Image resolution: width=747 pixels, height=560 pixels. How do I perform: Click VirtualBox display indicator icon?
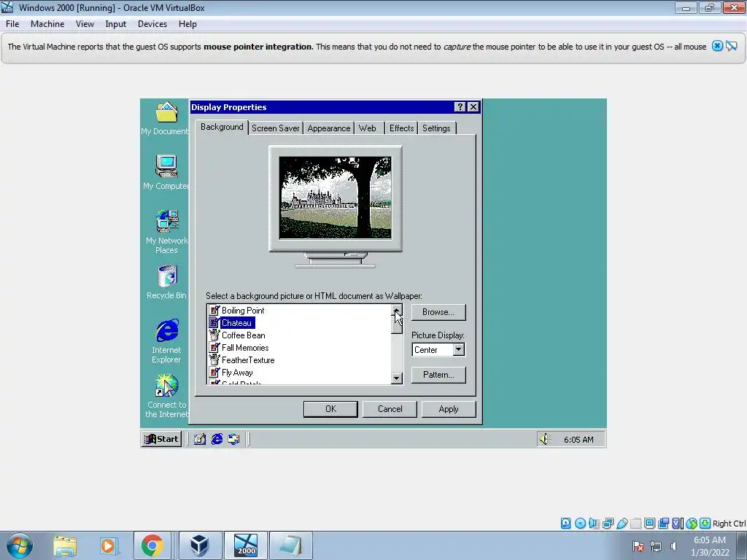pos(649,524)
